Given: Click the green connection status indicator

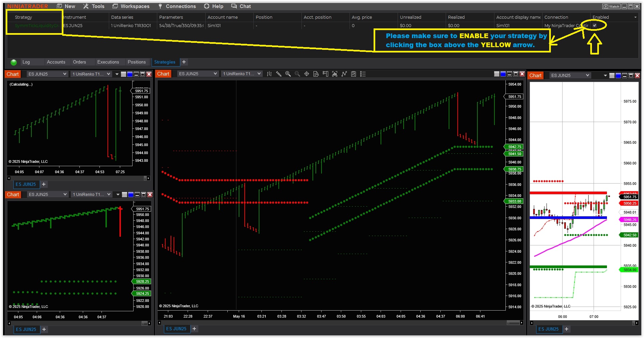Looking at the screenshot, I should coord(14,62).
